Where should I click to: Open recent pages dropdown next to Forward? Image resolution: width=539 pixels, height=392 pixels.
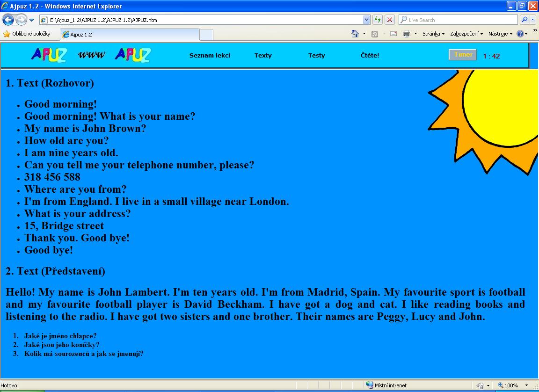coord(32,20)
